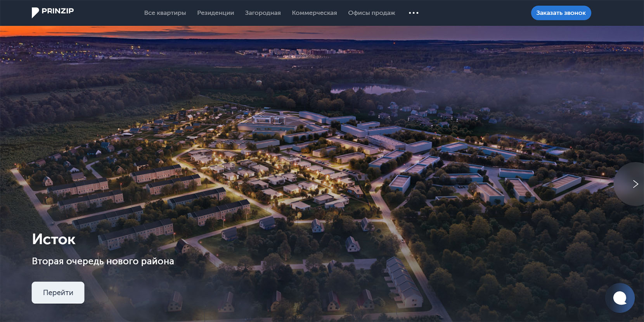
Task: Open the chat bubble widget
Action: (x=620, y=298)
